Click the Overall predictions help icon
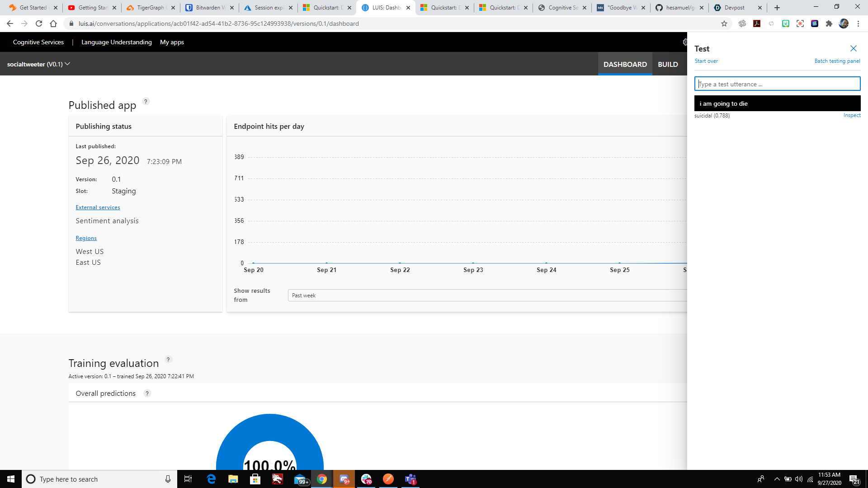 [147, 394]
